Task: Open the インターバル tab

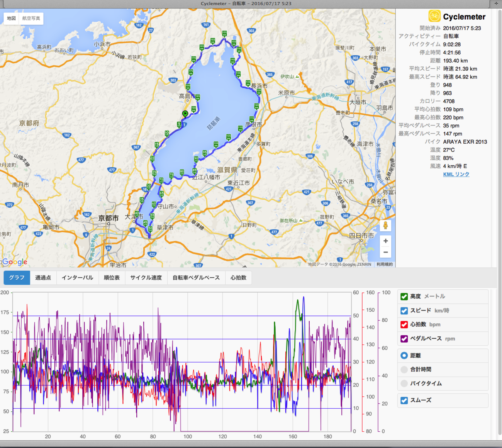Action: click(x=77, y=278)
